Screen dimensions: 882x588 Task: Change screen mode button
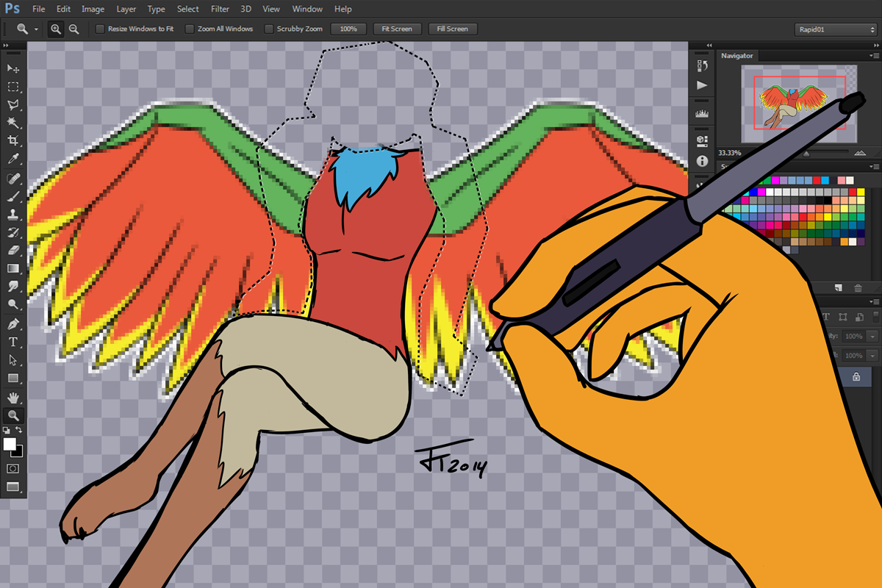tap(13, 487)
